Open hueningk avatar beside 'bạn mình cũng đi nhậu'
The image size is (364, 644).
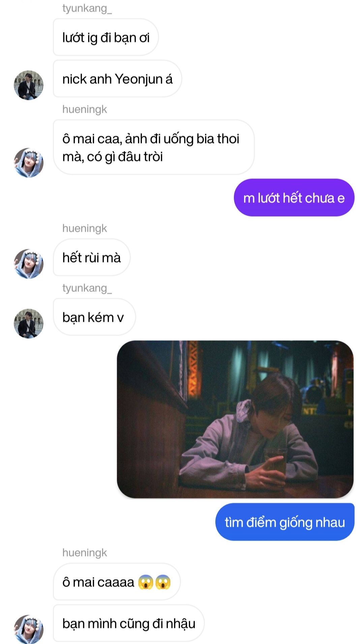[x=29, y=629]
